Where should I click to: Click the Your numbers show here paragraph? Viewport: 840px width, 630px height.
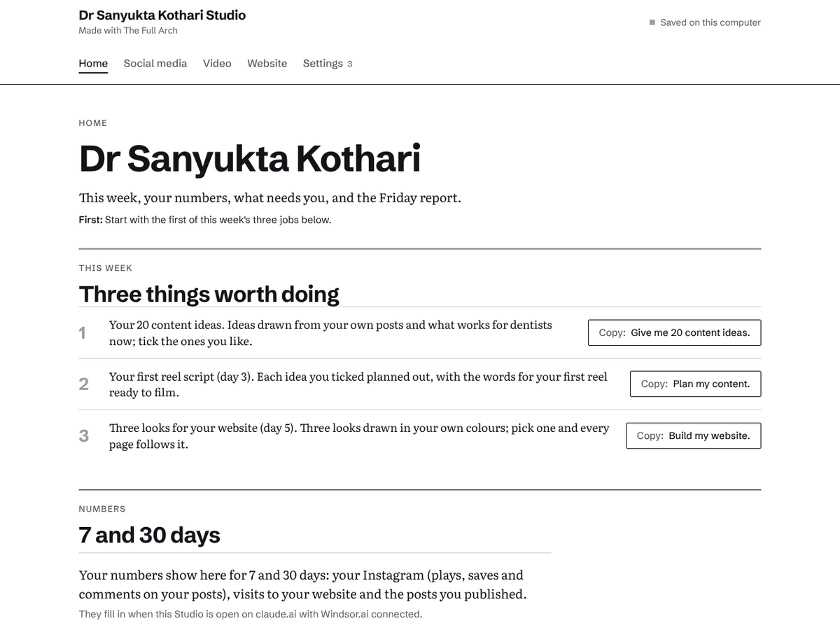click(x=302, y=584)
